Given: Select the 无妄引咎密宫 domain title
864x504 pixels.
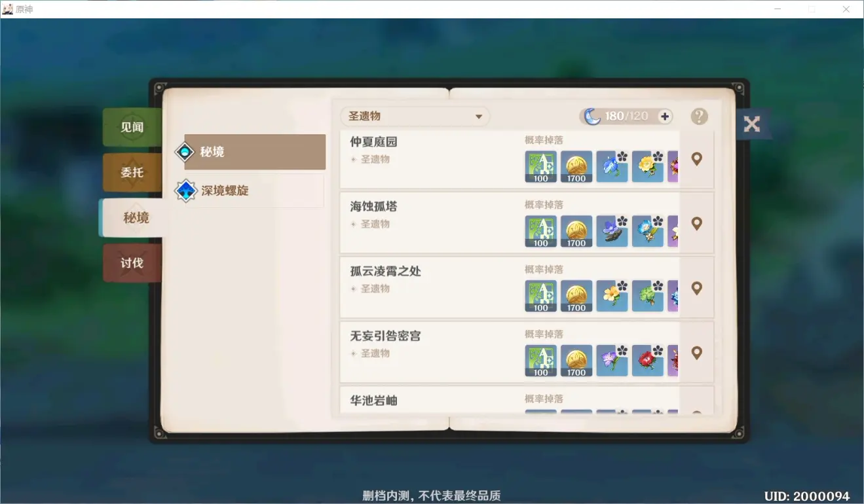Looking at the screenshot, I should (x=386, y=336).
